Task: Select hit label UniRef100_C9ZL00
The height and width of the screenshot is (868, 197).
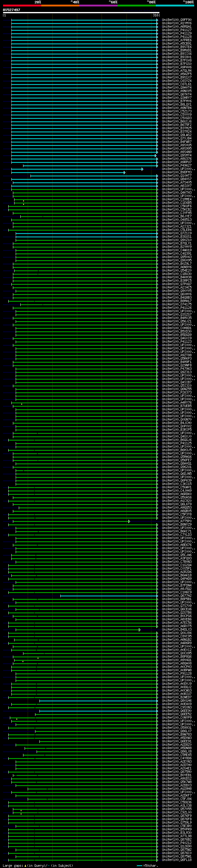Action: click(x=176, y=812)
